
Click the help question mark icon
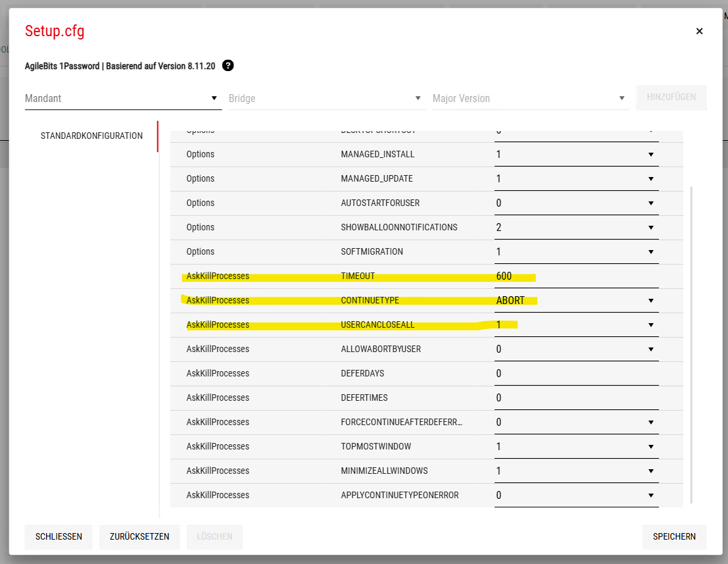click(228, 66)
